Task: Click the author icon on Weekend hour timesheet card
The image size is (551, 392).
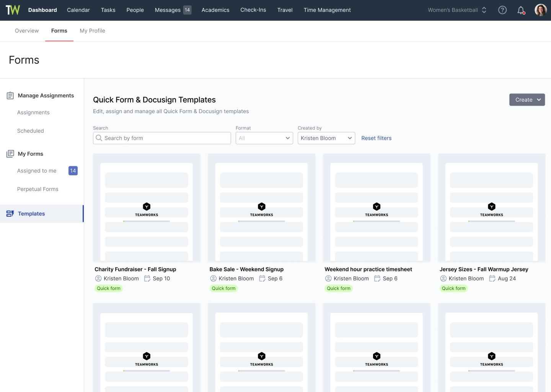Action: point(328,279)
